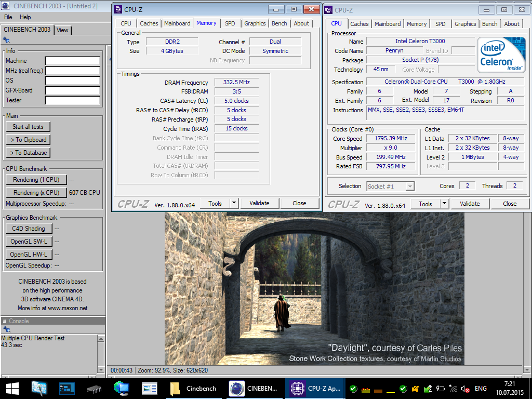Click the rendered Daylight scene image
Viewport: 532px width, 399px height.
[314, 288]
